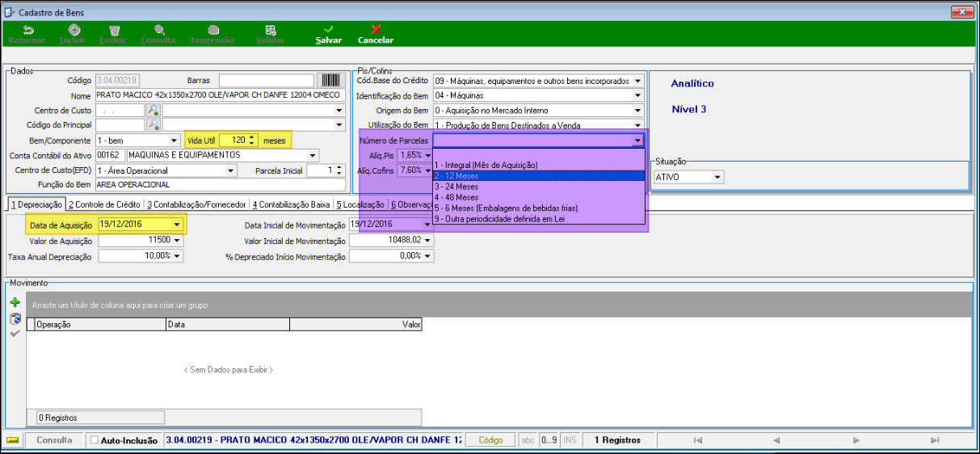This screenshot has height=454, width=980.
Task: Sort by the Valor column header
Action: click(x=356, y=324)
